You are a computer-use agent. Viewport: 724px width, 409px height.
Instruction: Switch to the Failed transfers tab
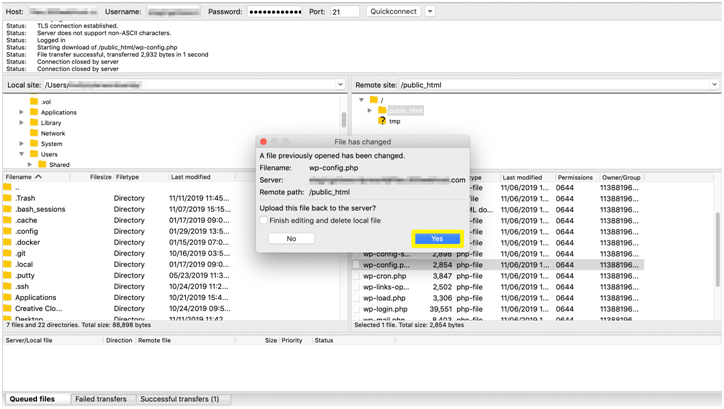[101, 399]
